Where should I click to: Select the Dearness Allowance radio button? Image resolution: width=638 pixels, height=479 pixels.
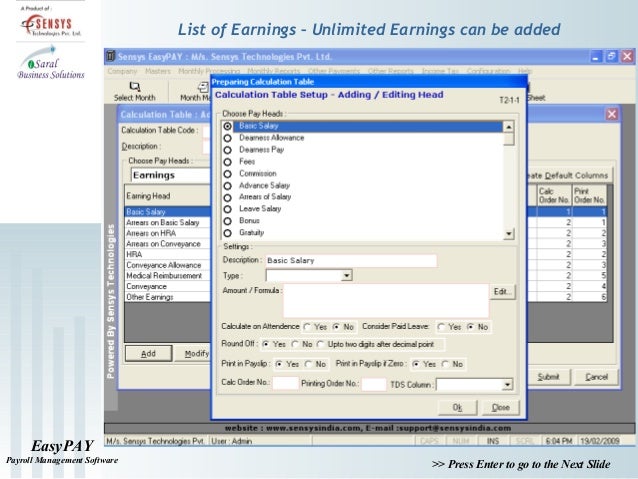[227, 138]
